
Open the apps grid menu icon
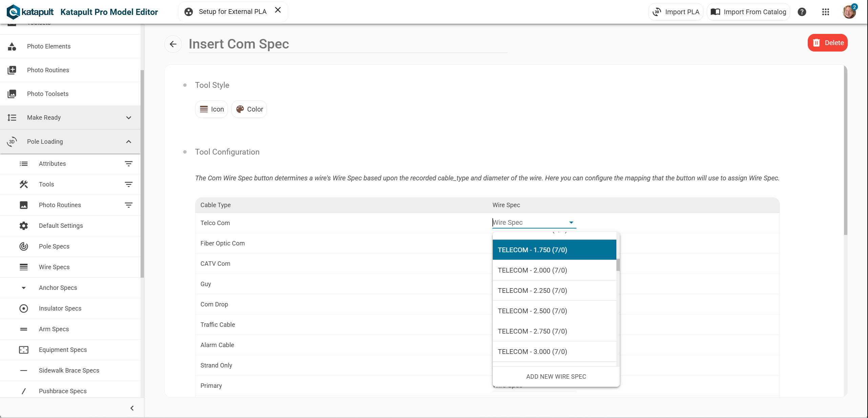825,12
